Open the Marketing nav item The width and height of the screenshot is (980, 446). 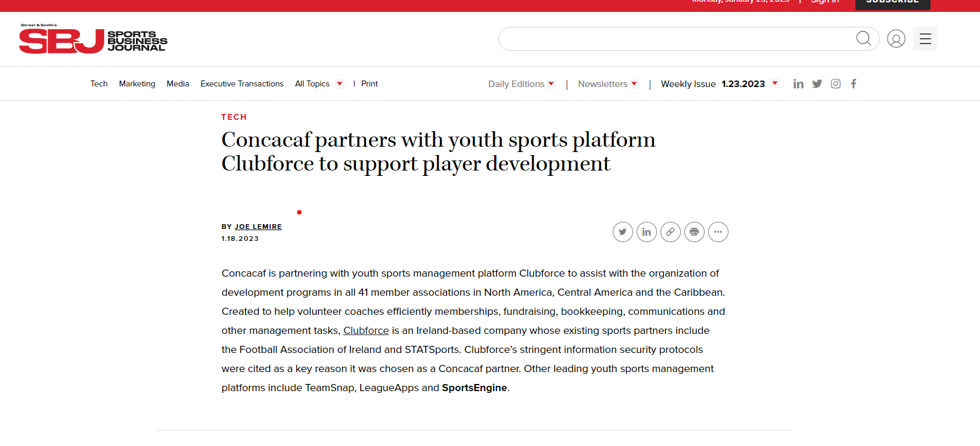pyautogui.click(x=137, y=84)
